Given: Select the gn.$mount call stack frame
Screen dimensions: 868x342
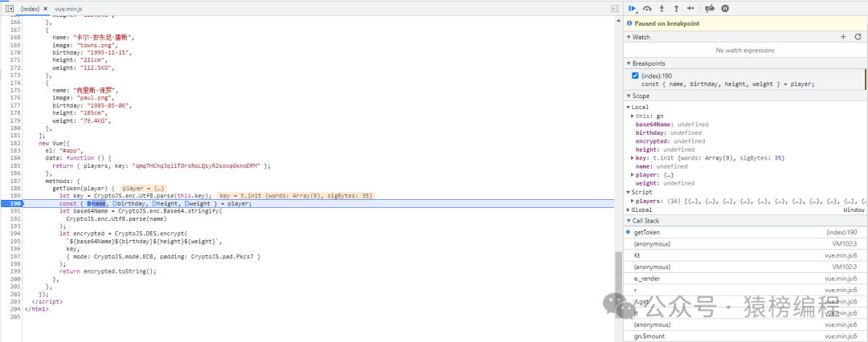Looking at the screenshot, I should (x=745, y=336).
